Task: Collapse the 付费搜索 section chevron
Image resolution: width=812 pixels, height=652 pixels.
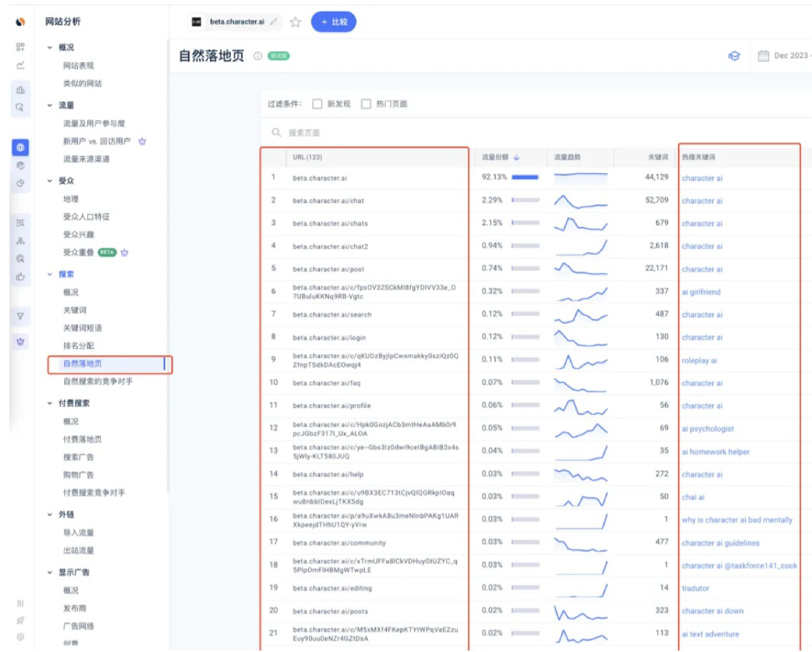Action: (x=50, y=403)
